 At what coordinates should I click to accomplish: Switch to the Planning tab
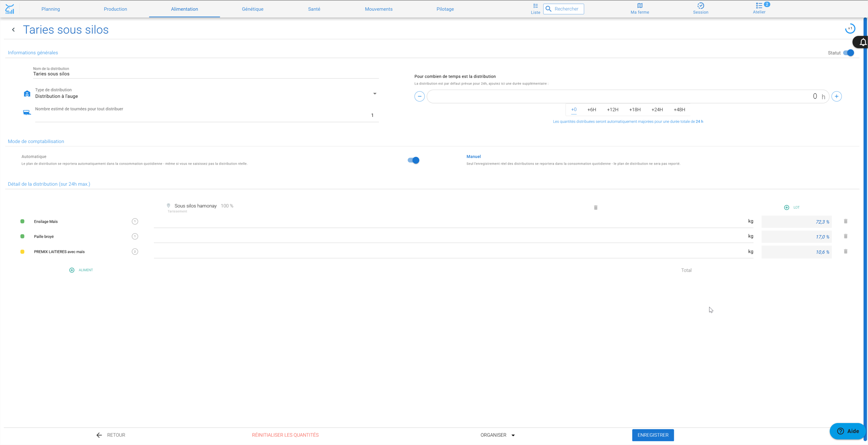point(51,9)
